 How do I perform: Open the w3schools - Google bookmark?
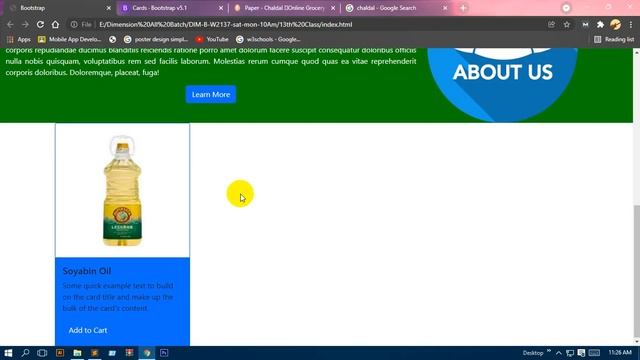click(268, 39)
